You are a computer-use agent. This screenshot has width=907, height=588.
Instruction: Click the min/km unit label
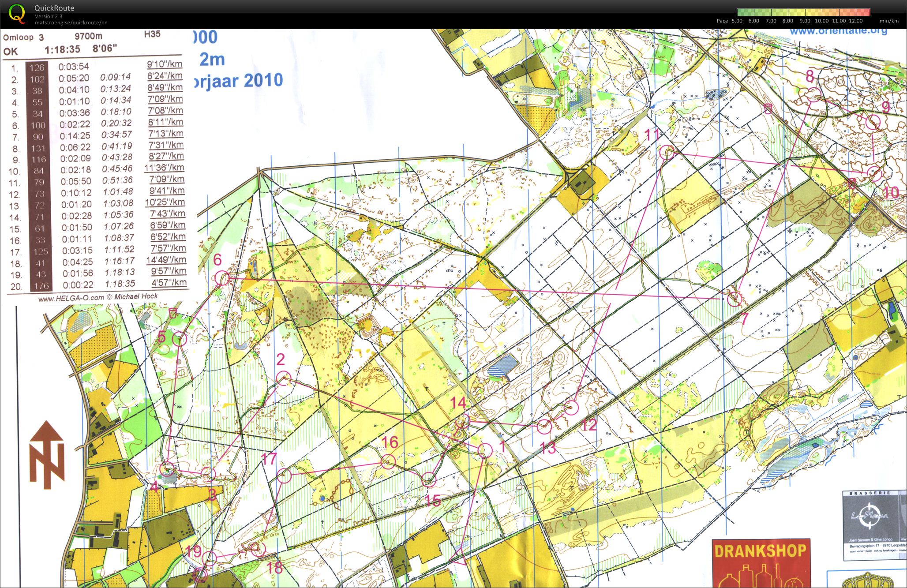click(x=889, y=21)
